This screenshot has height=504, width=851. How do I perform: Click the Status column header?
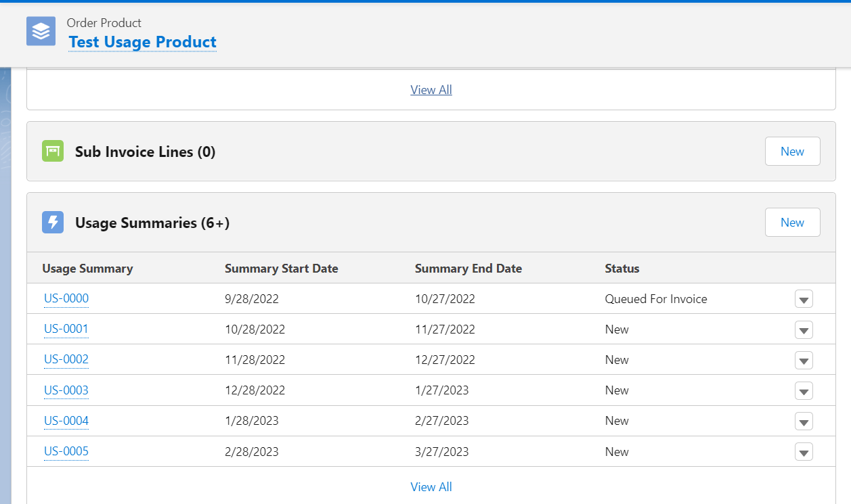click(622, 268)
